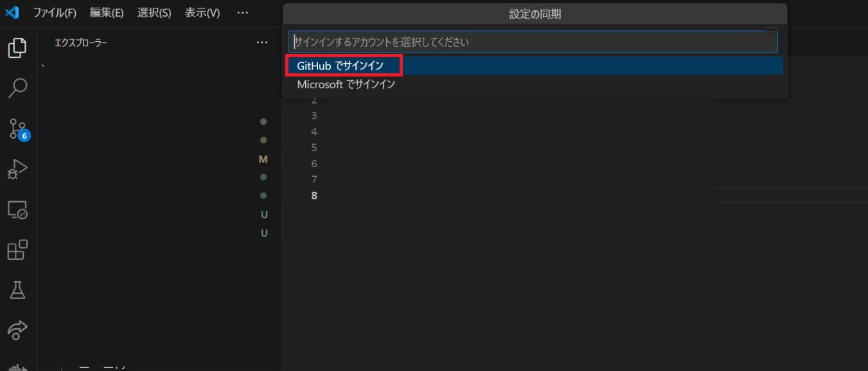The height and width of the screenshot is (371, 868).
Task: Open the Live Share arrow icon view
Action: click(x=17, y=330)
